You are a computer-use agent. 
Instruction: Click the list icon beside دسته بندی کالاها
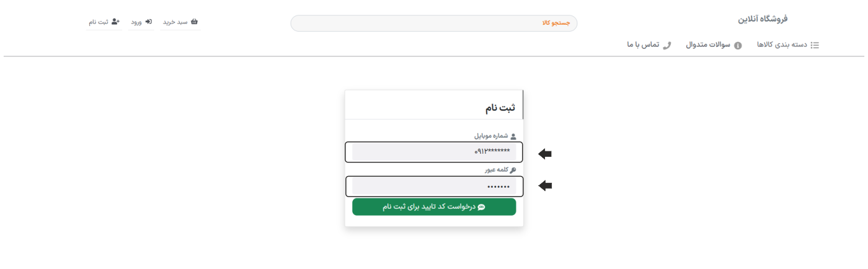[x=815, y=45]
